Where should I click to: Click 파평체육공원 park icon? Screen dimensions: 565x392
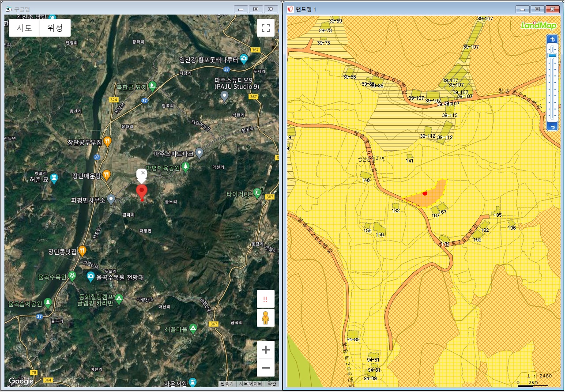point(186,166)
